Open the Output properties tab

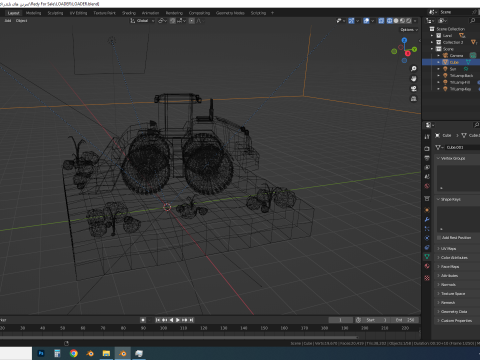[427, 158]
